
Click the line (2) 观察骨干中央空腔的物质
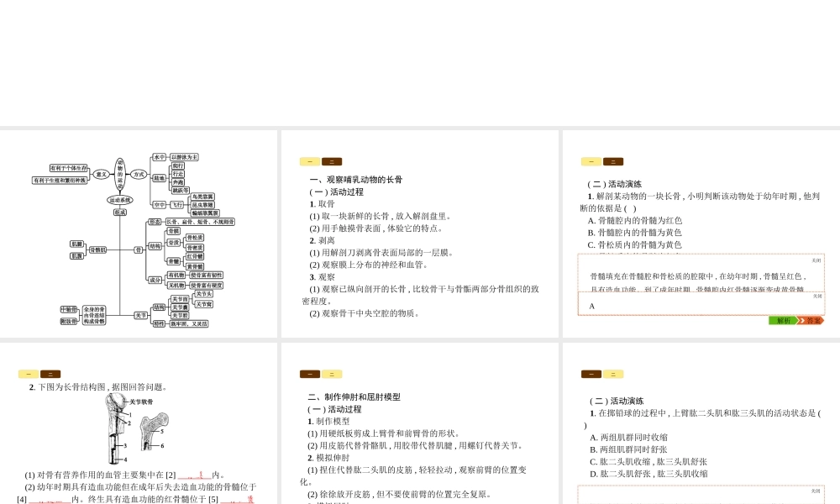click(x=365, y=313)
